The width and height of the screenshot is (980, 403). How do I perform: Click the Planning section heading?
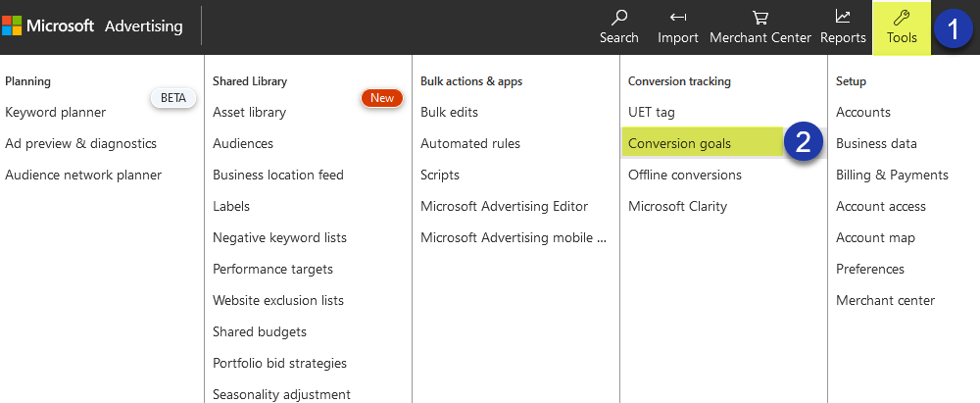coord(27,81)
